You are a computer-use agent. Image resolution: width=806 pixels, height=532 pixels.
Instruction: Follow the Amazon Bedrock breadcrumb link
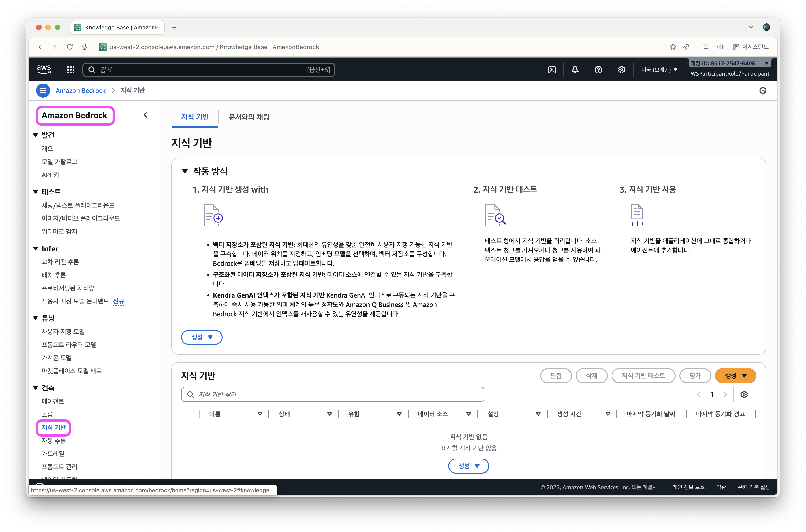(x=81, y=91)
